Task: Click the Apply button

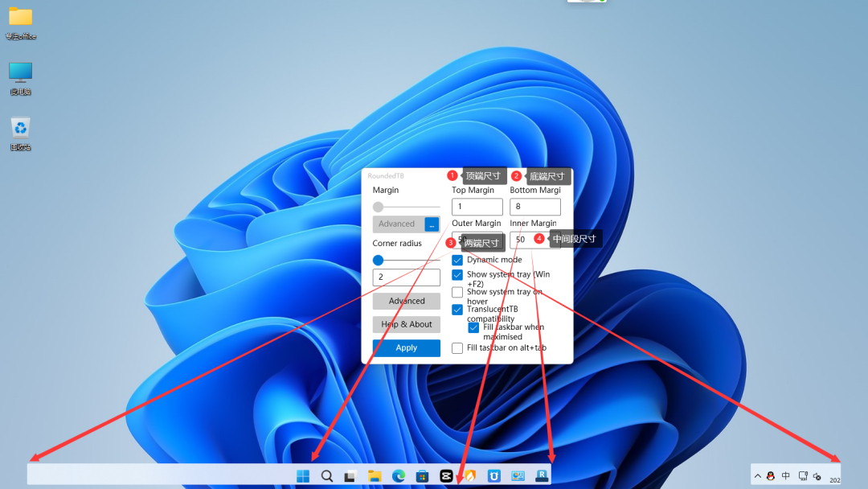Action: pyautogui.click(x=407, y=347)
